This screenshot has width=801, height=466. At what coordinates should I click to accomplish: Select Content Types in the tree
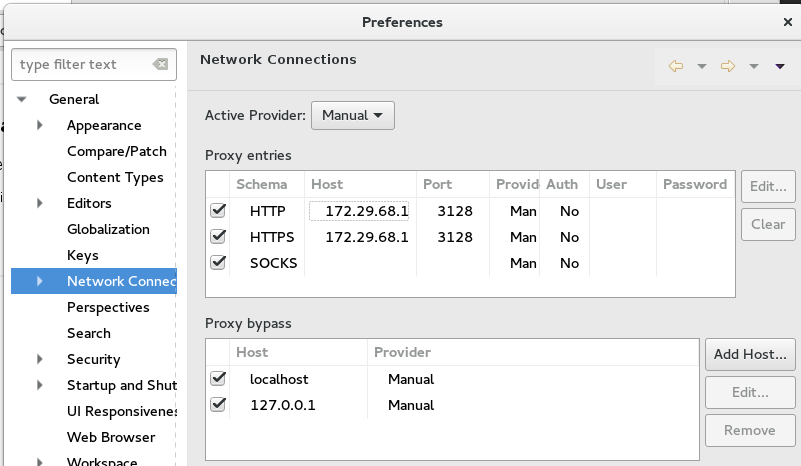pos(115,177)
